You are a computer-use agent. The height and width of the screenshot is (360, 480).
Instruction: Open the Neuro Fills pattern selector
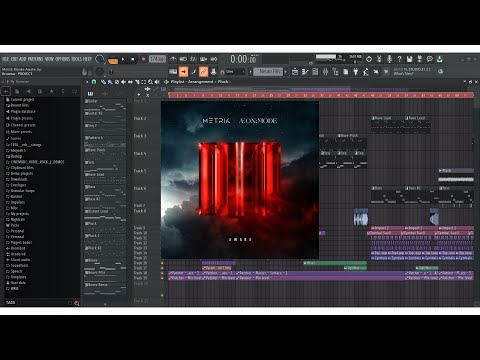pos(268,72)
